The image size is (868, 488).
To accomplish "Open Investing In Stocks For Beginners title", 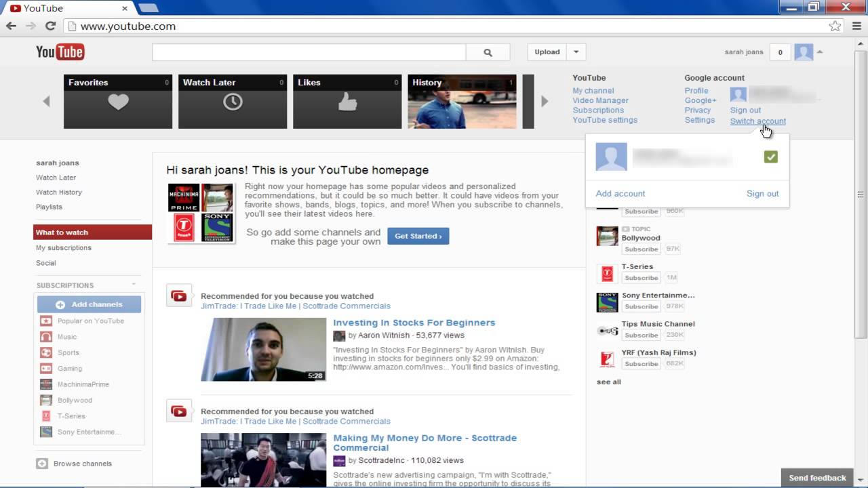I will click(x=414, y=323).
